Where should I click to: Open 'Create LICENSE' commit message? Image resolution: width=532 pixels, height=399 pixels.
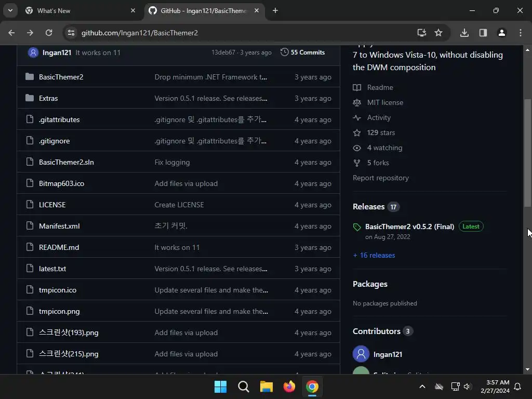click(x=179, y=205)
